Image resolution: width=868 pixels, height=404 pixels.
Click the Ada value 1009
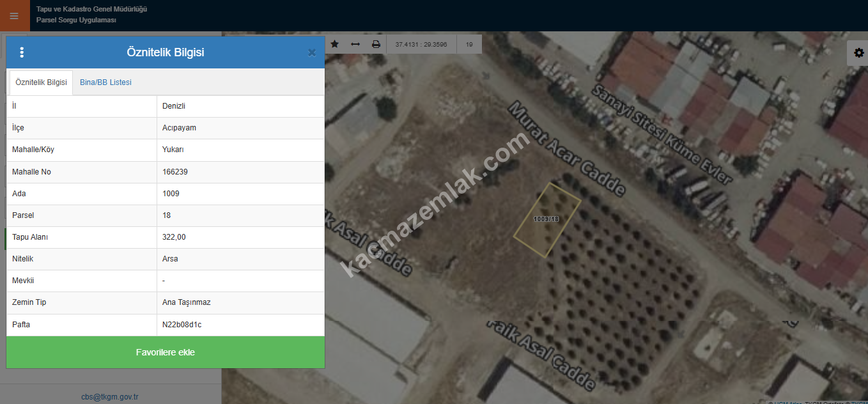coord(171,194)
